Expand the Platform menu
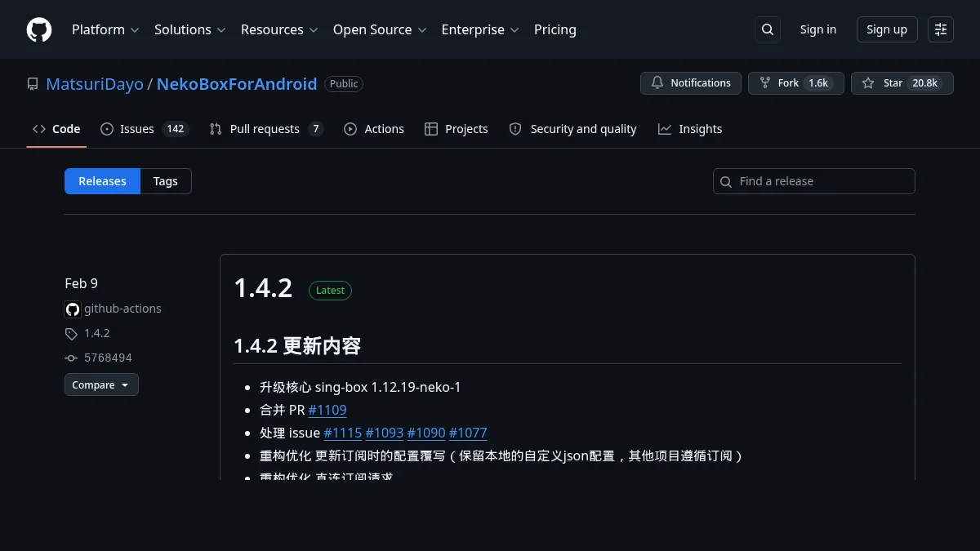This screenshot has width=980, height=551. tap(105, 29)
